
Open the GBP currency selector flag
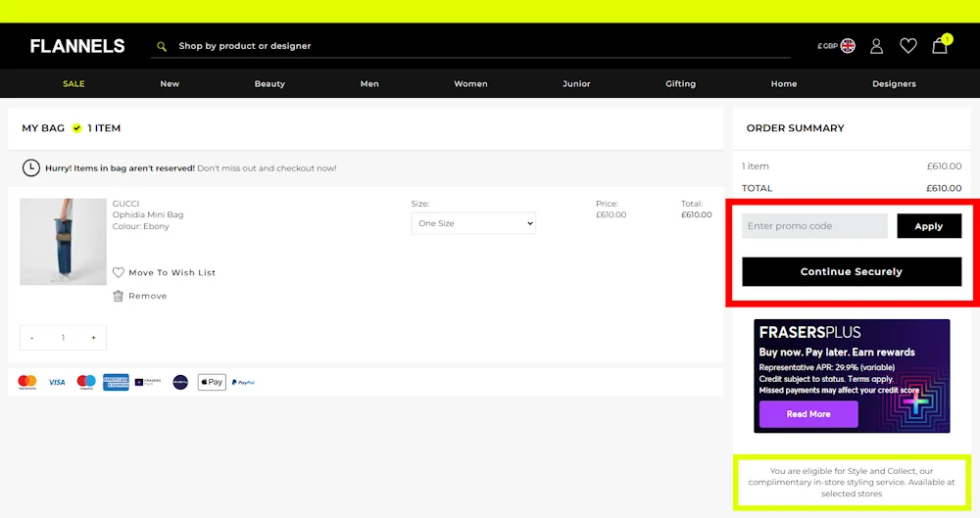[848, 46]
